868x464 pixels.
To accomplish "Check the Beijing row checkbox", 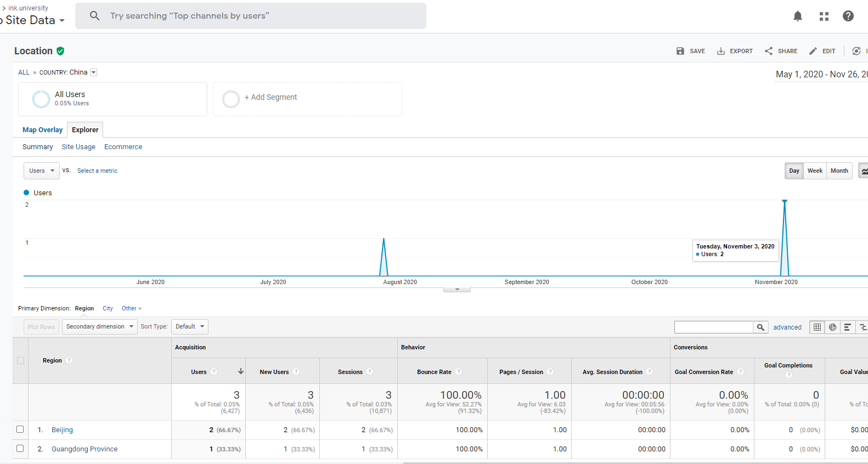I will pos(20,429).
